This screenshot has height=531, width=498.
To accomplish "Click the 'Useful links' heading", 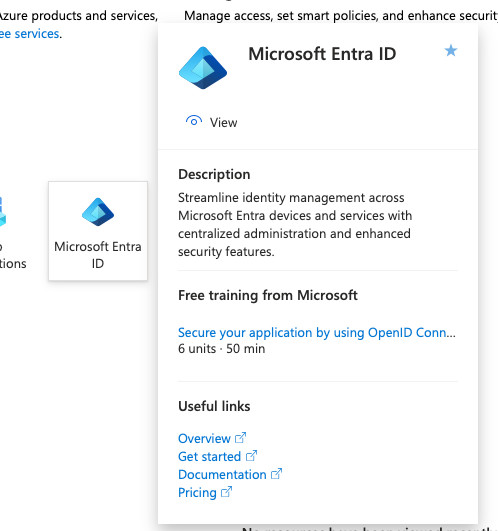I will point(214,406).
